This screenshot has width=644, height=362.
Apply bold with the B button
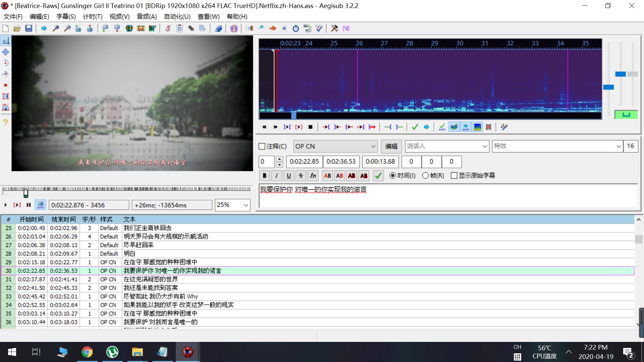coord(264,176)
